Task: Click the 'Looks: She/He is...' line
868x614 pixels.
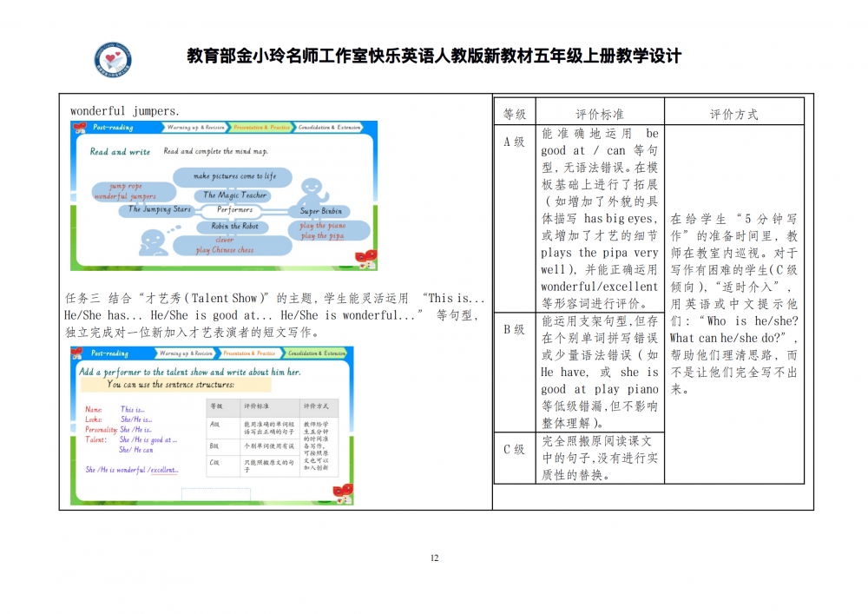Action: [118, 419]
